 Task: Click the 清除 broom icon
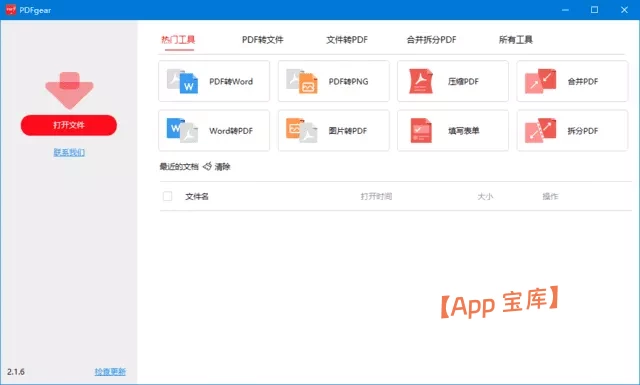207,166
